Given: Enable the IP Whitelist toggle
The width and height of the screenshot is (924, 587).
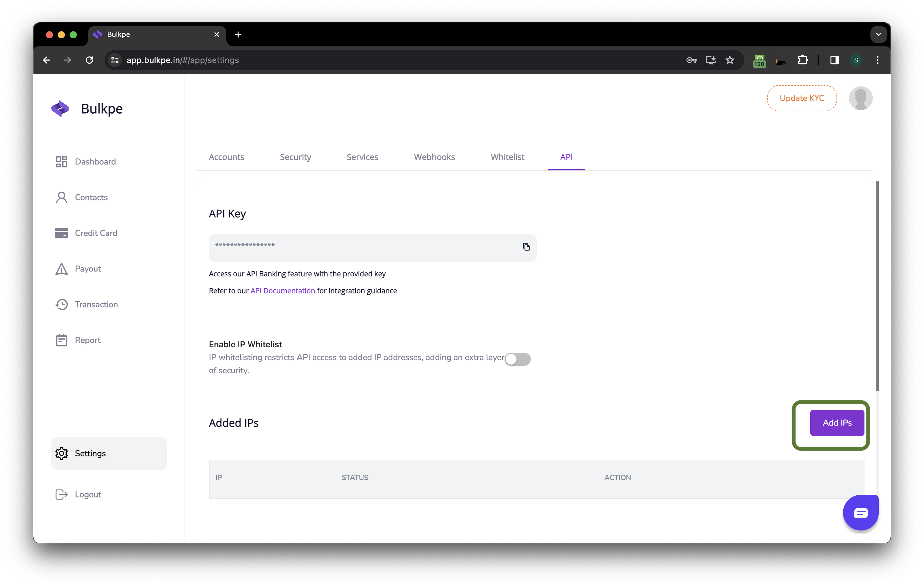Looking at the screenshot, I should [x=517, y=359].
